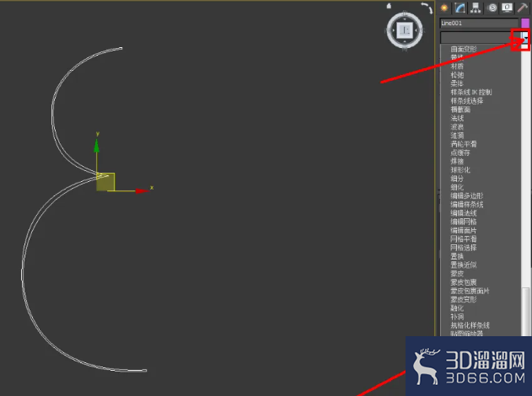Viewport: 532px width, 396px height.
Task: Choose 法线 from the list
Action: coord(457,118)
